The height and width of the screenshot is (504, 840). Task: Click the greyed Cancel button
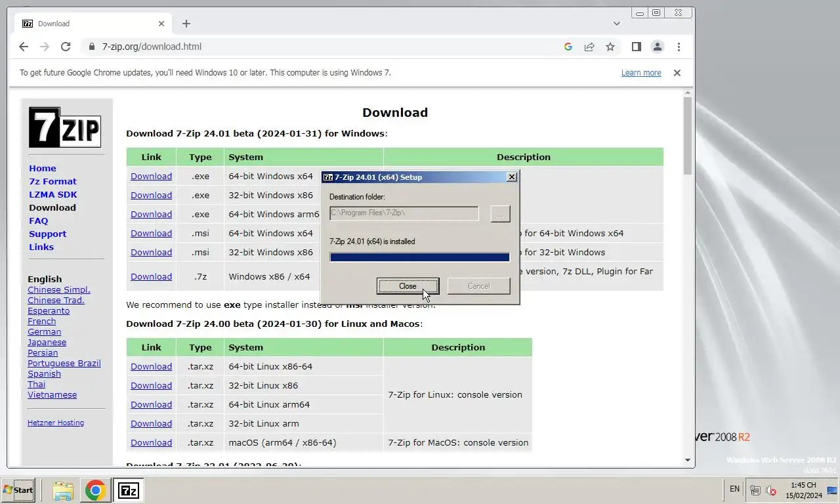click(478, 286)
